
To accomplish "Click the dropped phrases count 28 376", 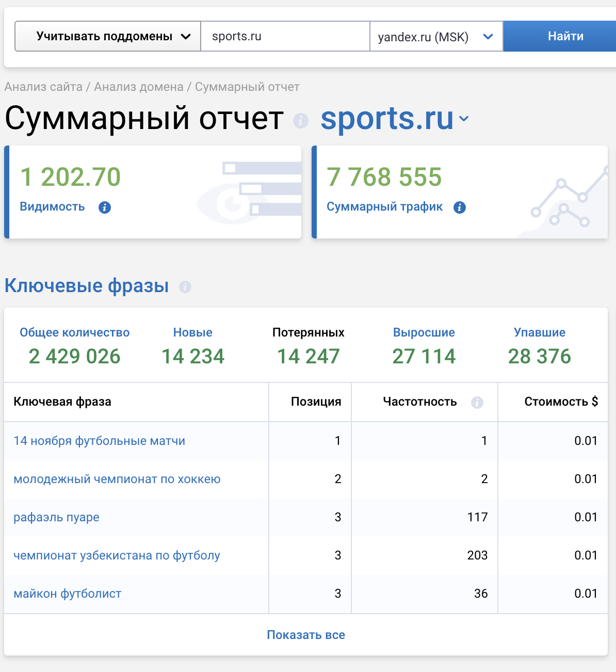I will coord(540,356).
